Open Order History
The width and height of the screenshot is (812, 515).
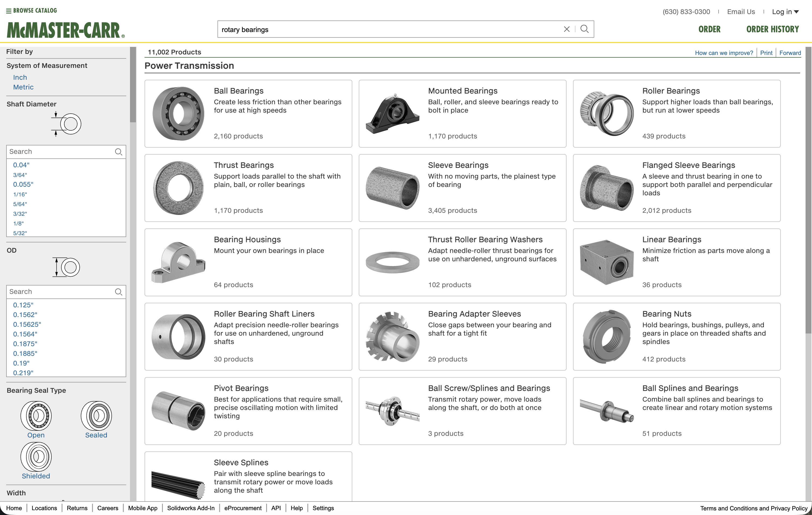pyautogui.click(x=772, y=29)
